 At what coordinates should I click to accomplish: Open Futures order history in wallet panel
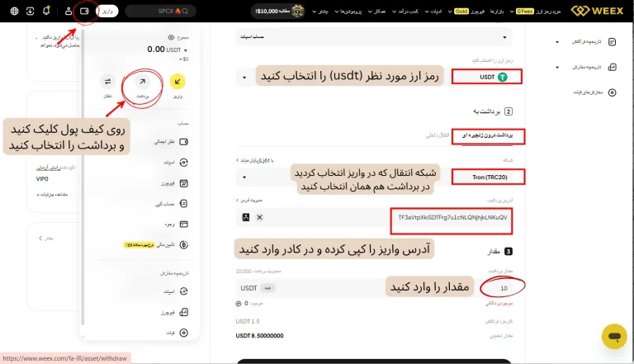175,312
